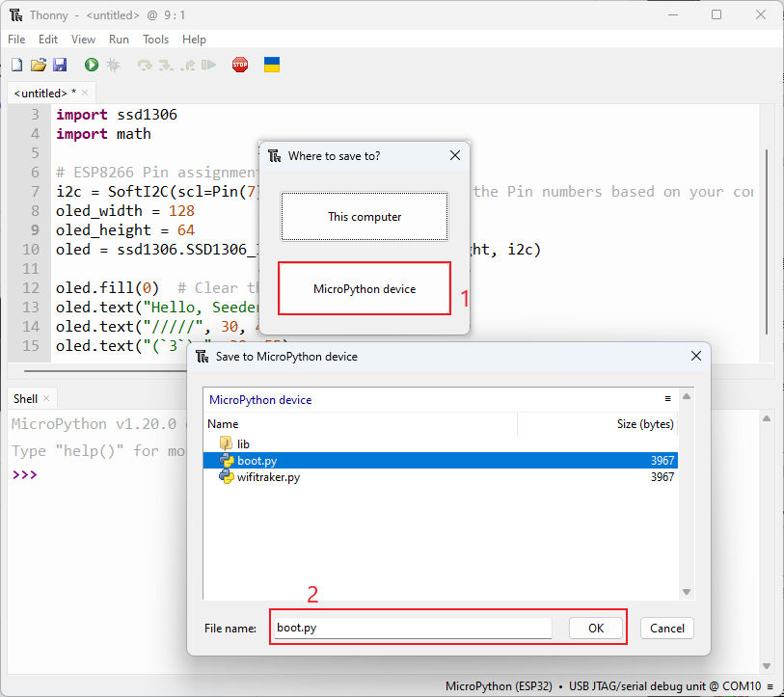This screenshot has height=697, width=784.
Task: Select boot.py in file list
Action: click(441, 461)
